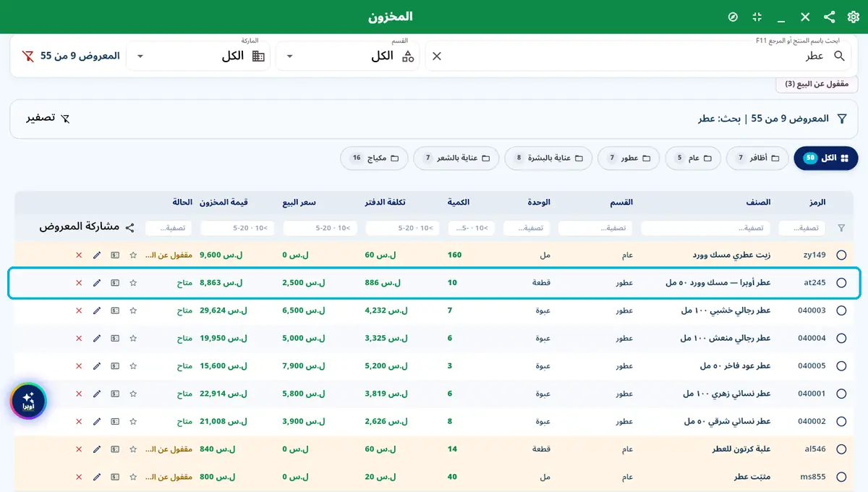Click the مقفول عن البيع (3) chip
Screen dimensions: 868x492
[816, 84]
